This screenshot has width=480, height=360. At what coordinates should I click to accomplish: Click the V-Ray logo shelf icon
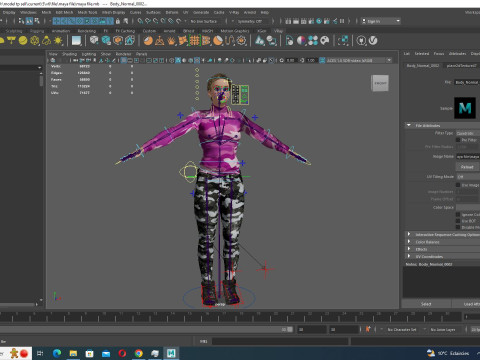[x=373, y=41]
